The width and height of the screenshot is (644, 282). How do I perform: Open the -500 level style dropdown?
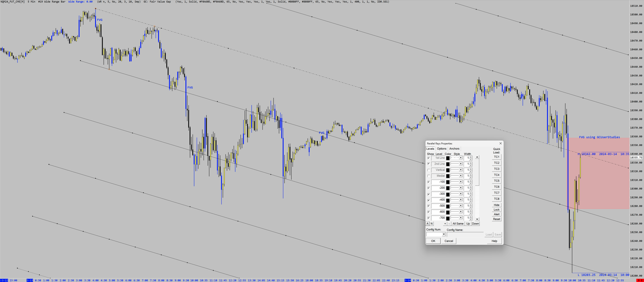click(x=461, y=206)
